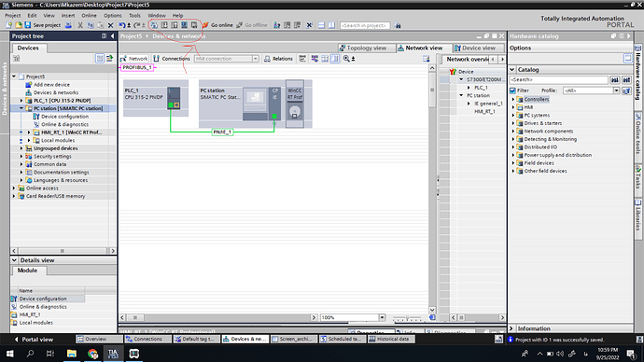The height and width of the screenshot is (362, 644).
Task: Click the PLC_1 CPU module graphic
Action: [x=174, y=98]
